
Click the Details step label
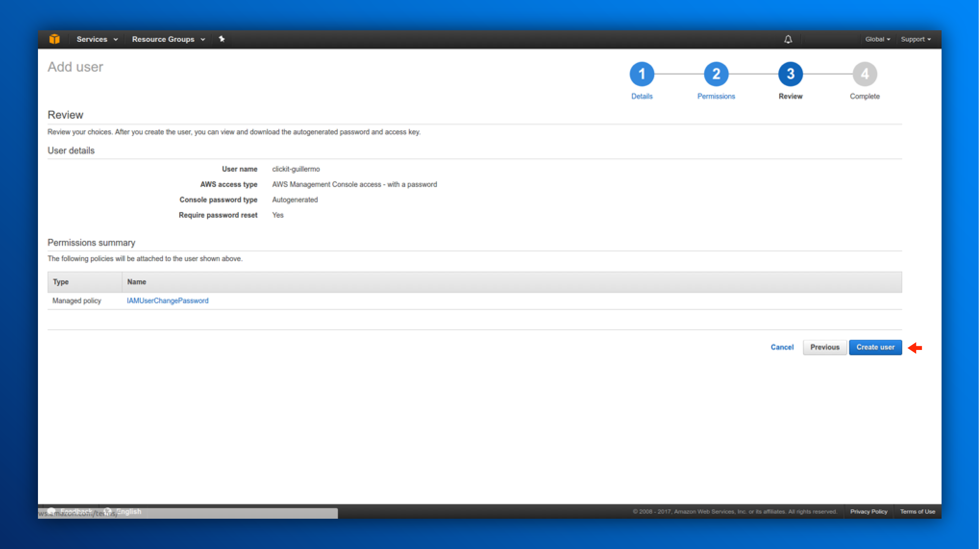[642, 96]
